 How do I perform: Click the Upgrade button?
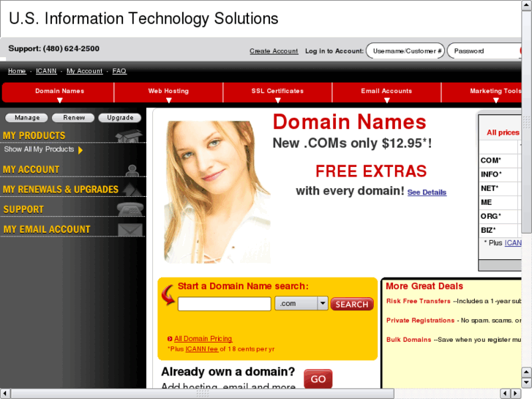[x=120, y=117]
